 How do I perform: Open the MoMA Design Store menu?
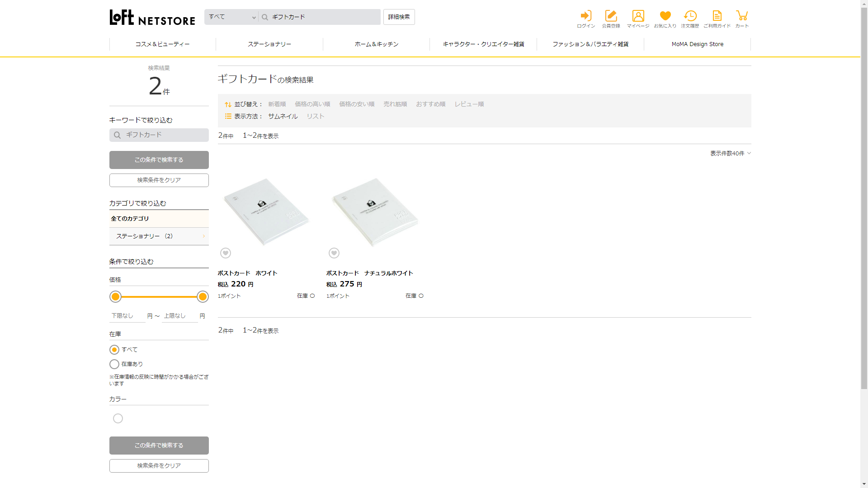click(x=697, y=44)
